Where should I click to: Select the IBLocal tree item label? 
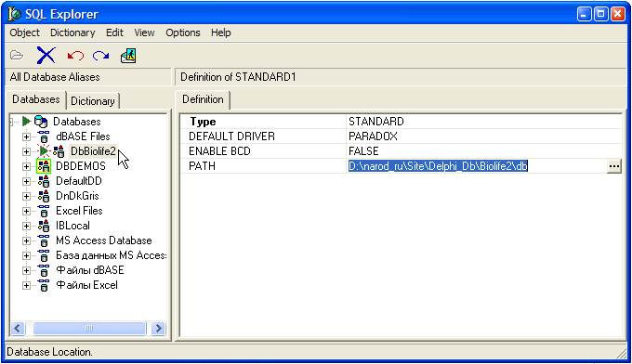(72, 226)
